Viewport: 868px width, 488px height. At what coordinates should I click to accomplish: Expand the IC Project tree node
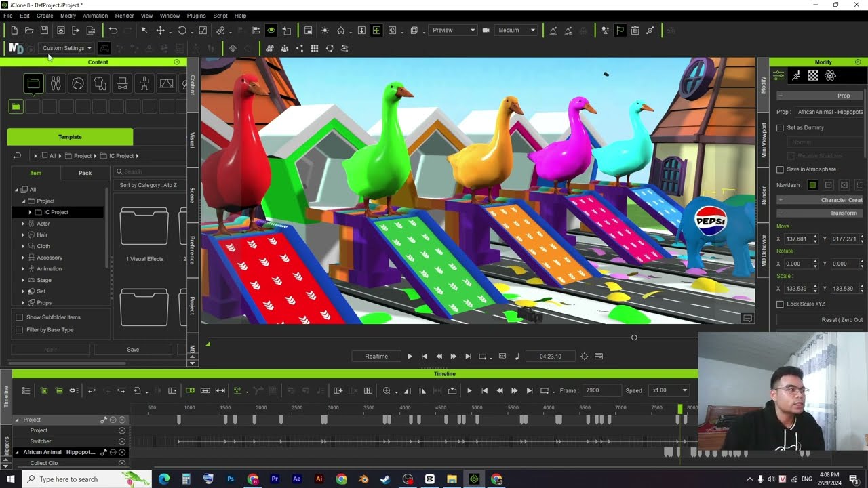tap(30, 212)
